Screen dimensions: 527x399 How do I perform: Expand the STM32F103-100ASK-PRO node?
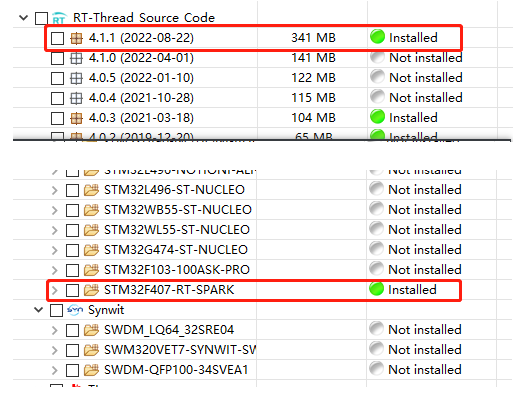(x=54, y=270)
